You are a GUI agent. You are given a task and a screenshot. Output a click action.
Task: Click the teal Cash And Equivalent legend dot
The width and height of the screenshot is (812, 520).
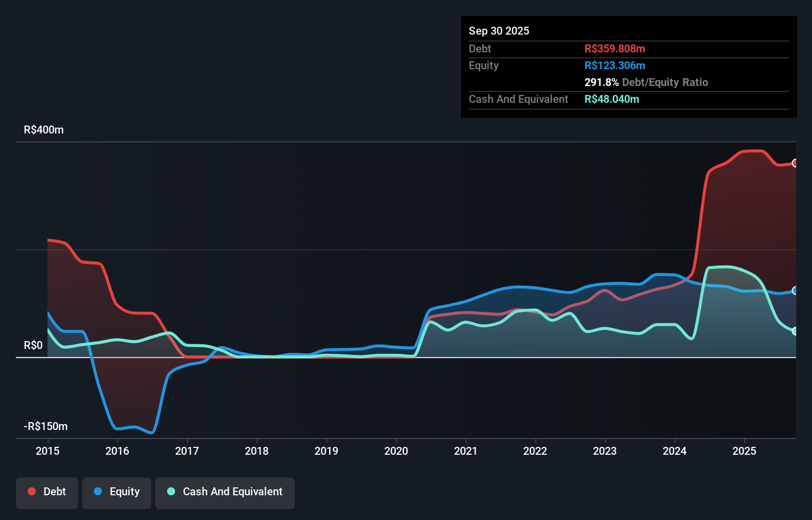click(x=171, y=491)
